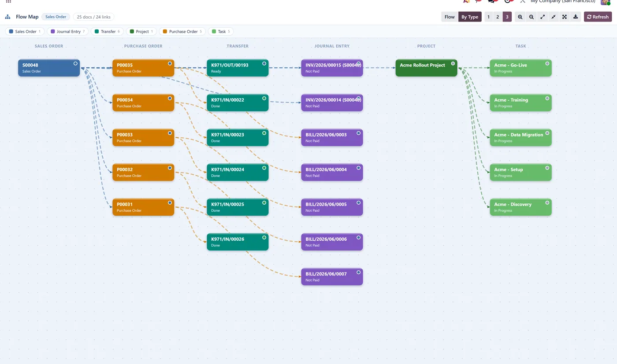Click the circle marker on Acme - Discovery

(x=547, y=202)
